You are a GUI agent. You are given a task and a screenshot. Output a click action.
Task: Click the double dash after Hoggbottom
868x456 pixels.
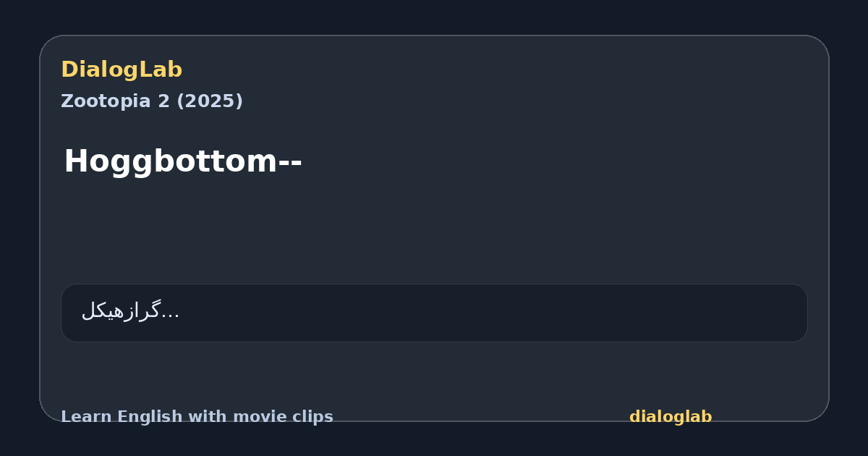pyautogui.click(x=290, y=162)
